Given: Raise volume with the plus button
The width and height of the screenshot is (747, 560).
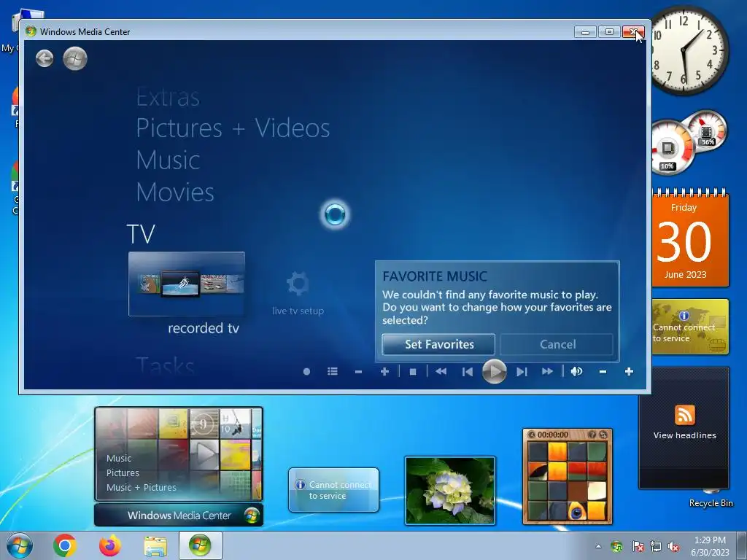Looking at the screenshot, I should [x=629, y=371].
